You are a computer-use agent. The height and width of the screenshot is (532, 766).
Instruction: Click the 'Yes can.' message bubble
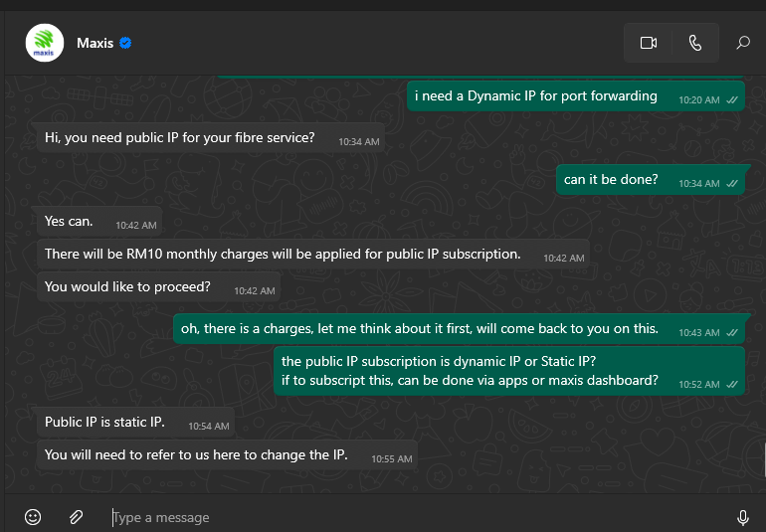point(99,222)
